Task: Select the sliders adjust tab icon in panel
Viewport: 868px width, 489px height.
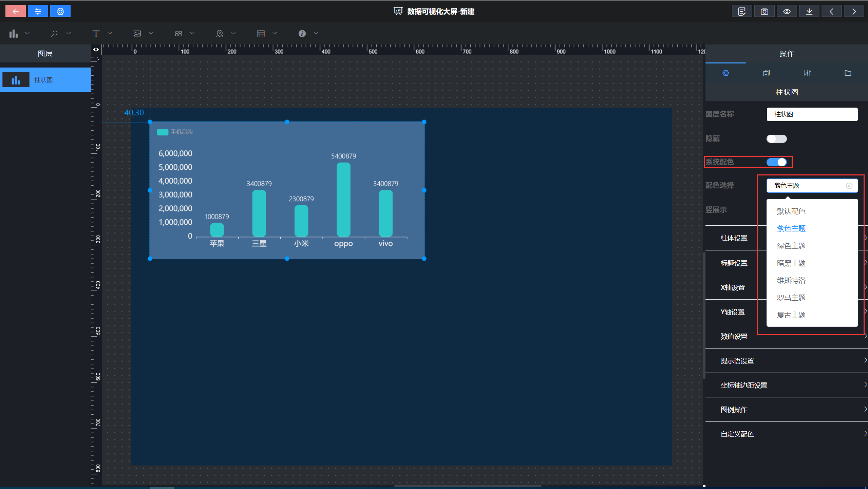Action: 807,73
